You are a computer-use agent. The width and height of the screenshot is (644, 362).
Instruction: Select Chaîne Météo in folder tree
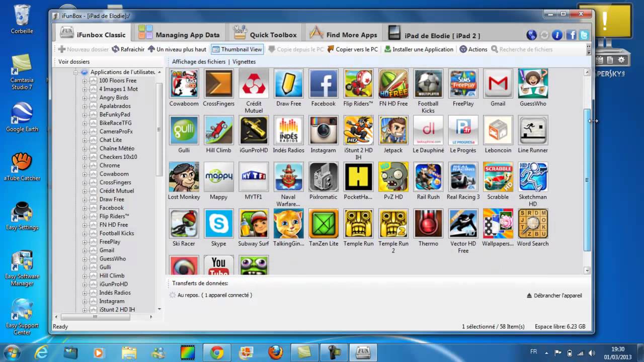[x=117, y=148]
